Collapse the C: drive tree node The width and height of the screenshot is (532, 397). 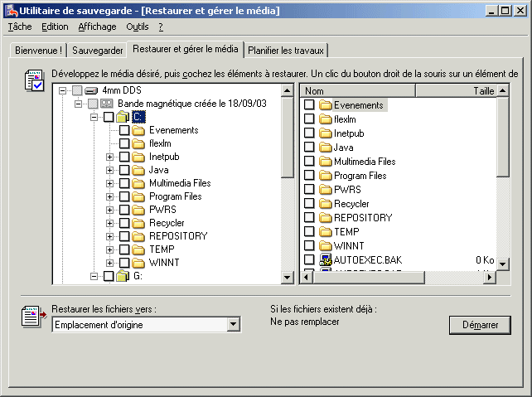[94, 117]
